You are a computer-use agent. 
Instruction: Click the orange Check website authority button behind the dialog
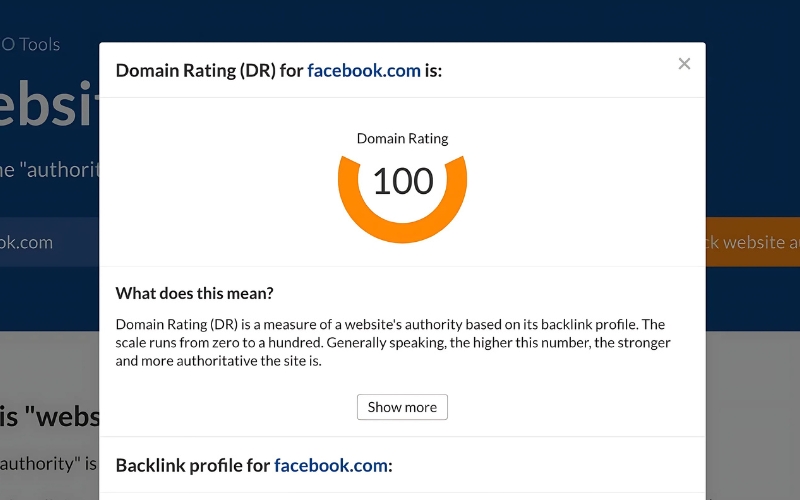click(x=753, y=242)
